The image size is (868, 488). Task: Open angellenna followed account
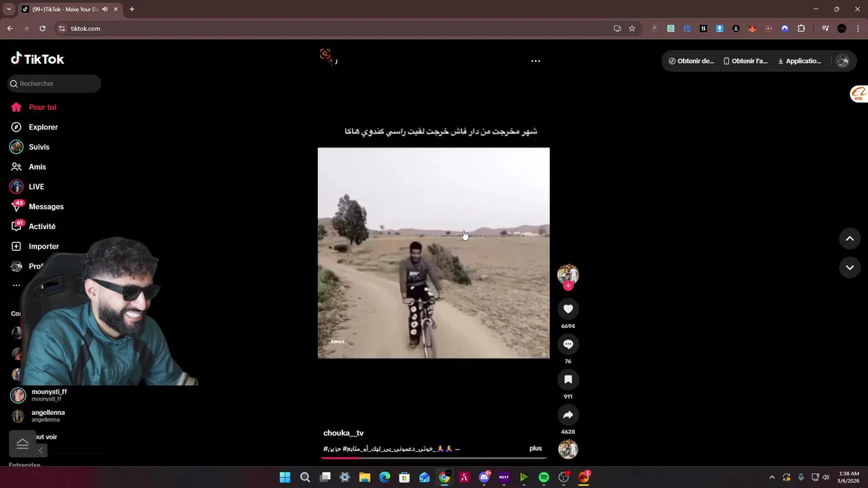39,415
